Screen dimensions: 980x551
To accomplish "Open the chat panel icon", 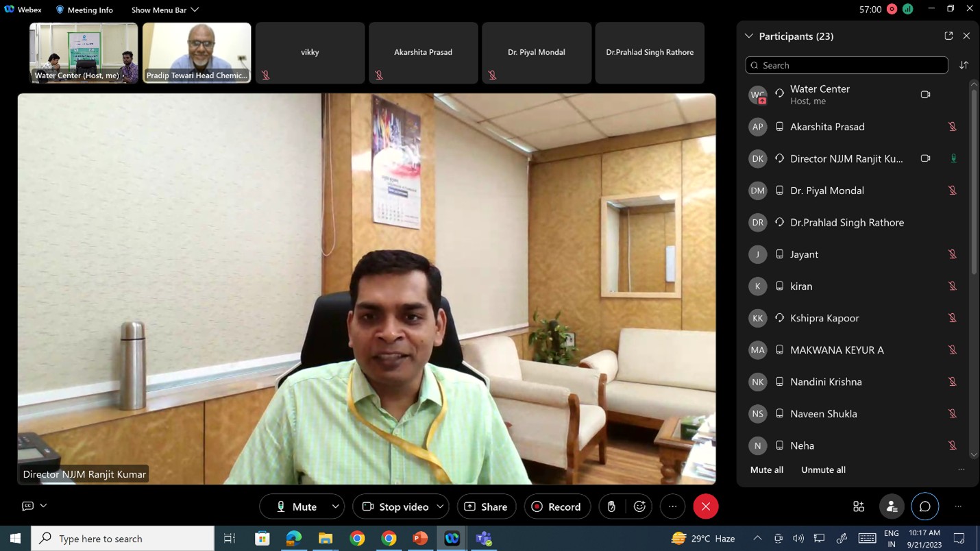I will 924,506.
